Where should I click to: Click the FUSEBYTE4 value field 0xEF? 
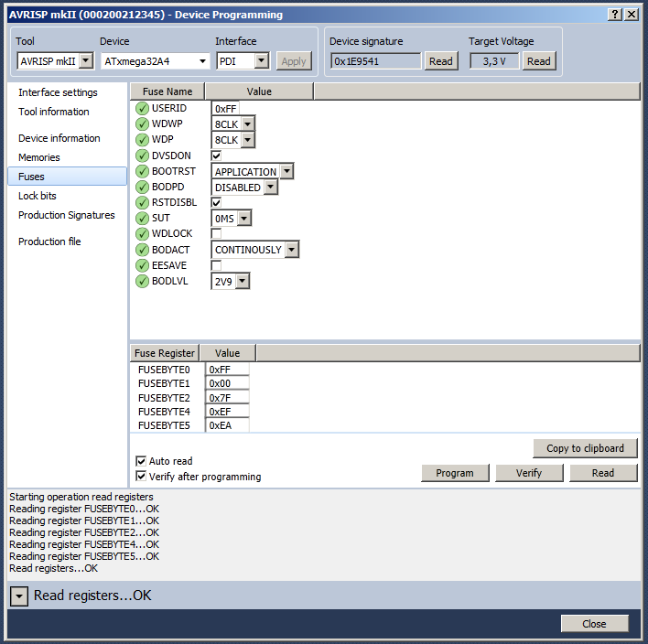tap(227, 412)
